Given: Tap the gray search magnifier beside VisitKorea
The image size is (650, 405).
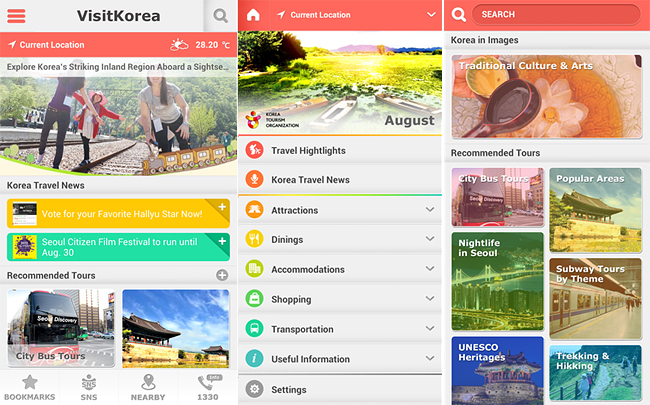Looking at the screenshot, I should coord(220,16).
